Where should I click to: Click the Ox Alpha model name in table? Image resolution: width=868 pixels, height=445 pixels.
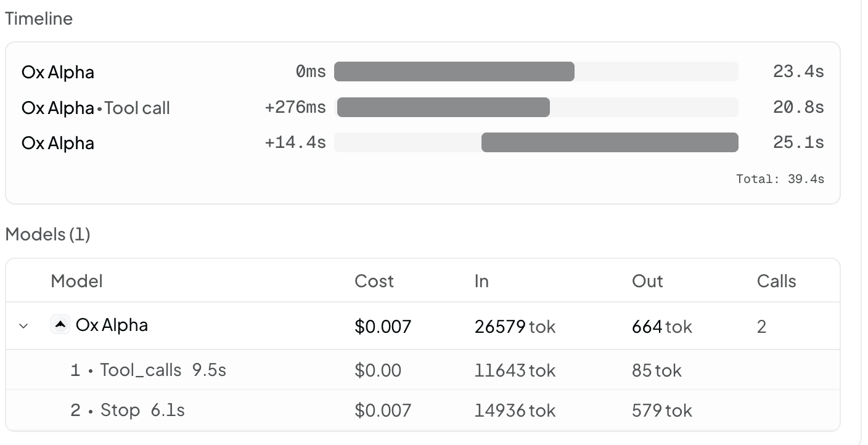click(112, 325)
